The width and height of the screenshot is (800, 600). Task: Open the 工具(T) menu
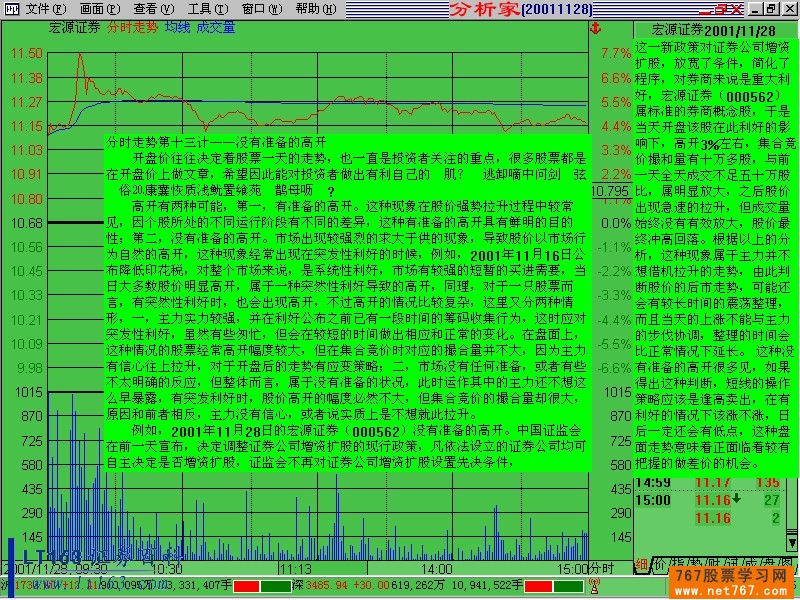(x=208, y=9)
